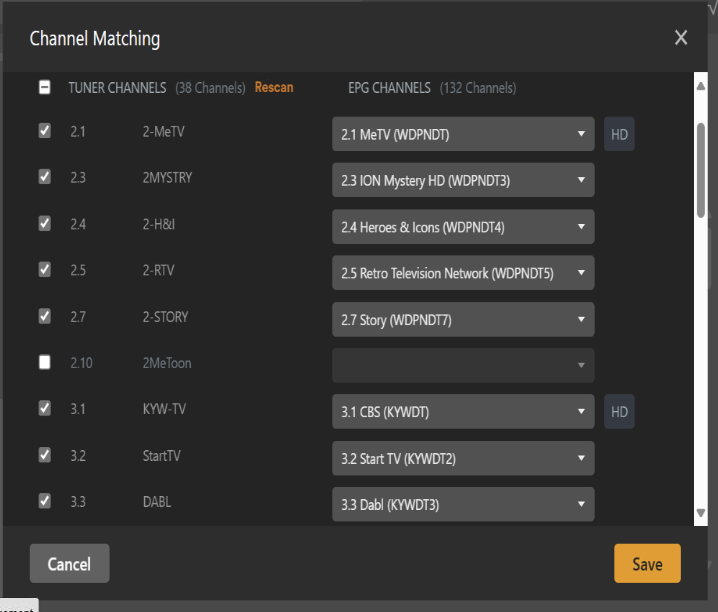Select the tuner name 2MeToon
Viewport: 718px width, 612px height.
point(167,363)
